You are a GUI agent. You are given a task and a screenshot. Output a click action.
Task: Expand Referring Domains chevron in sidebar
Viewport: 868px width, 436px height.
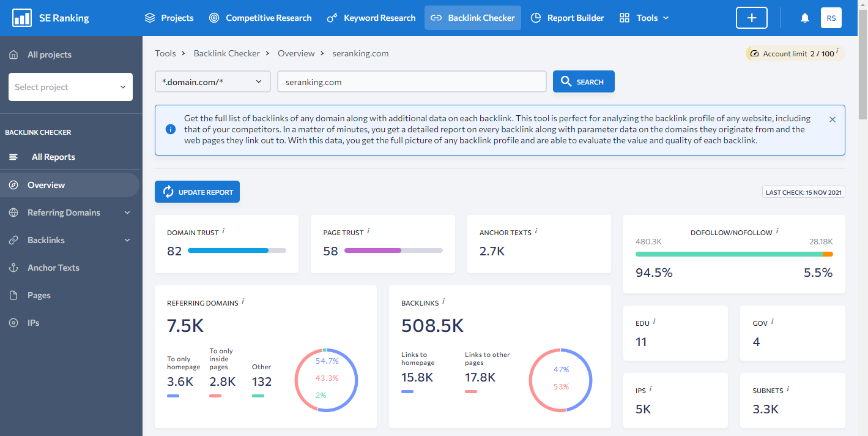point(127,212)
